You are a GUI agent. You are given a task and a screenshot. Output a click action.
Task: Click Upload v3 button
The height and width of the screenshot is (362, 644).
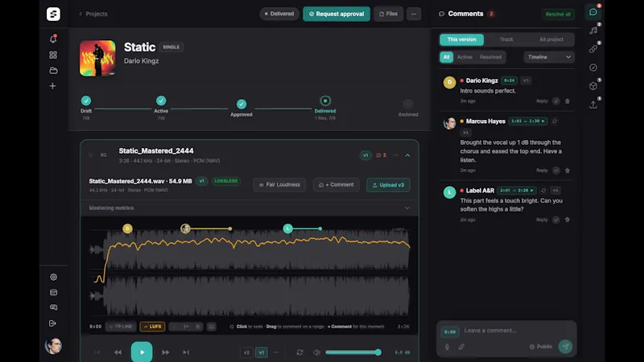[388, 185]
